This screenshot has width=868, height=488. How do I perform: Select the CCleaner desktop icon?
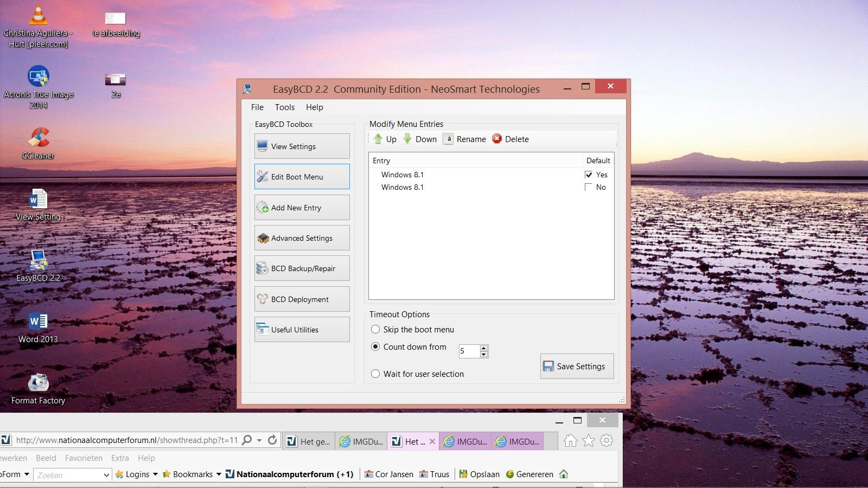tap(38, 144)
